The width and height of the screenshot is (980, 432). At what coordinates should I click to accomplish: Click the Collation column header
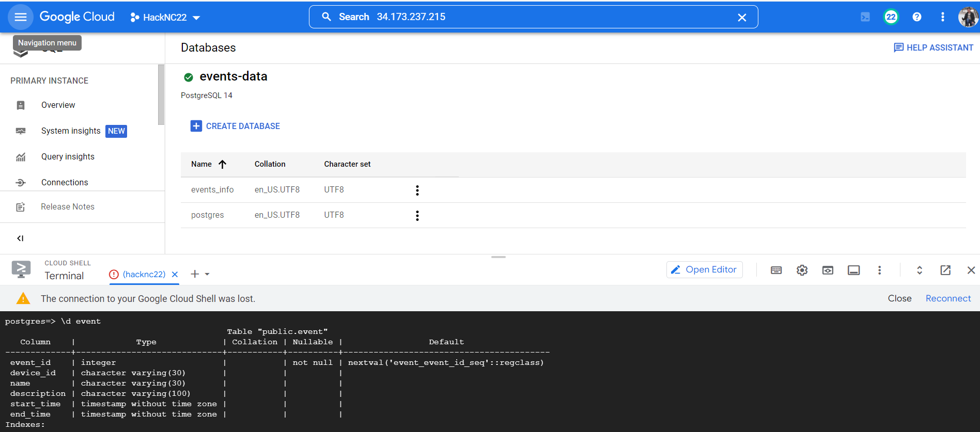pos(270,164)
